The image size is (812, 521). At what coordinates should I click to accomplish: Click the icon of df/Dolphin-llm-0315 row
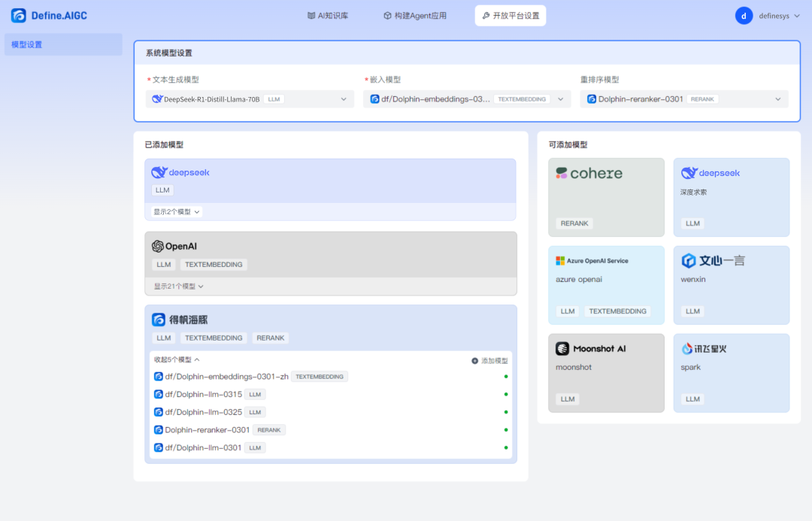(159, 394)
